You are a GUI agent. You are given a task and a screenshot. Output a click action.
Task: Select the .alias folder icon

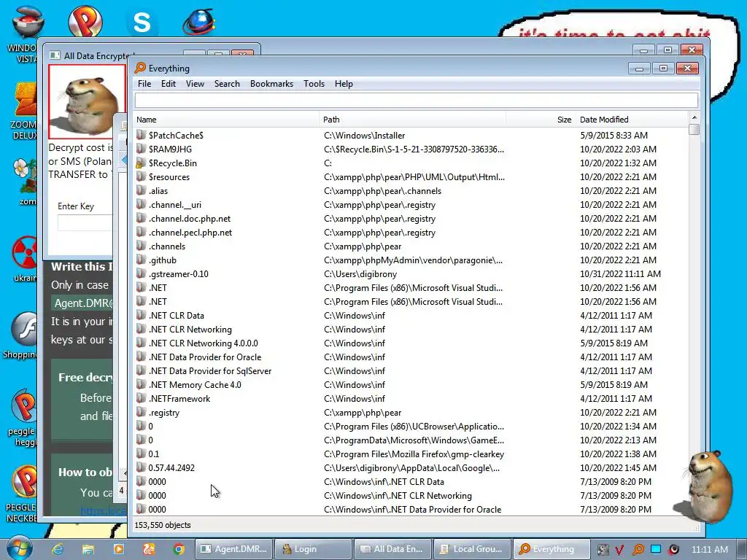[x=141, y=190]
